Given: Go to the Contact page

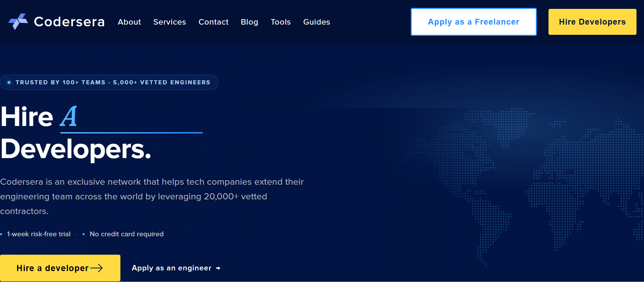Looking at the screenshot, I should pos(214,22).
